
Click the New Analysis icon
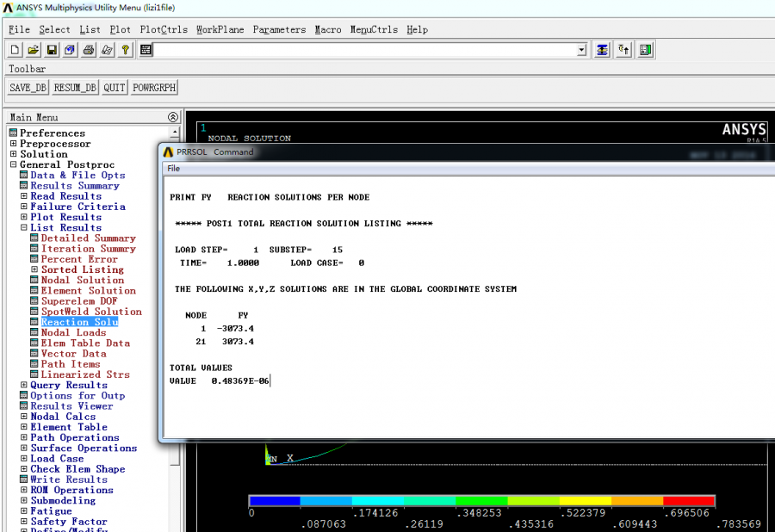pyautogui.click(x=15, y=50)
